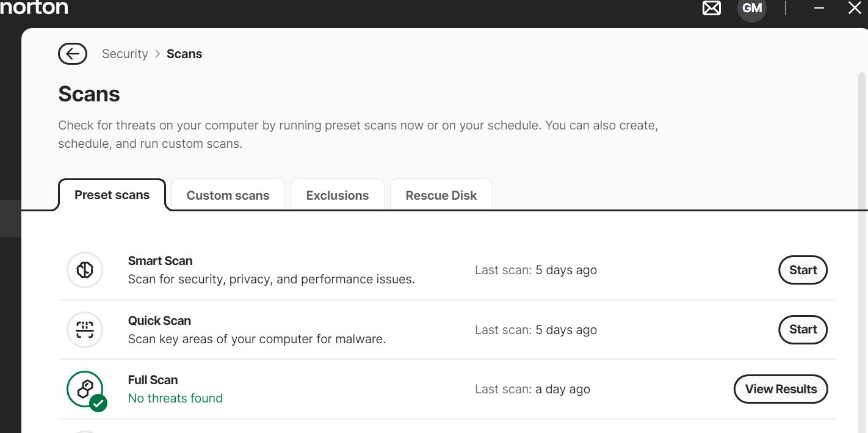Start the Quick Scan
Viewport: 868px width, 433px height.
pyautogui.click(x=803, y=330)
